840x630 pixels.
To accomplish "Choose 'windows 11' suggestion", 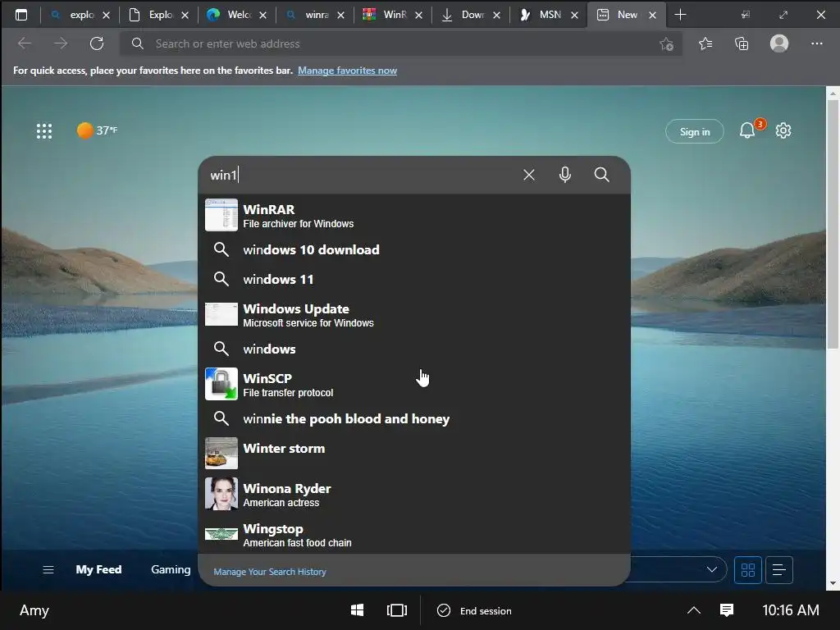I will coord(414,279).
